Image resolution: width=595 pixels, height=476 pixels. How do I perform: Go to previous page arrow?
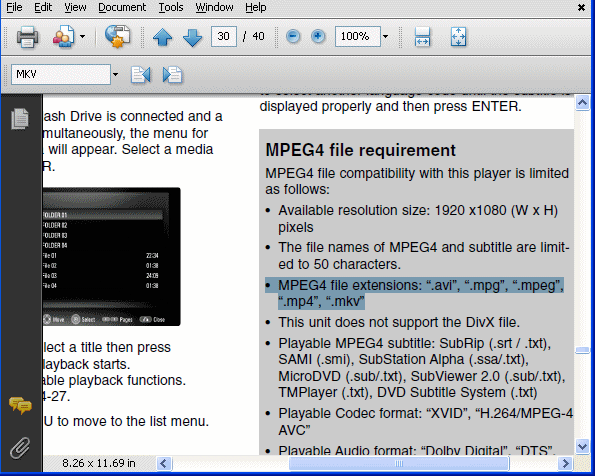click(162, 37)
